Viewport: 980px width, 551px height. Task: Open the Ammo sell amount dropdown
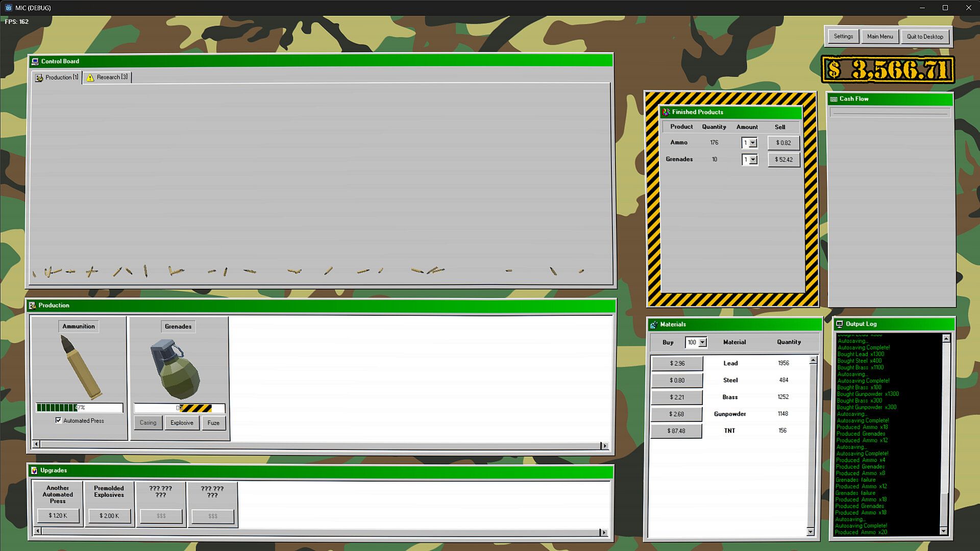tap(752, 143)
